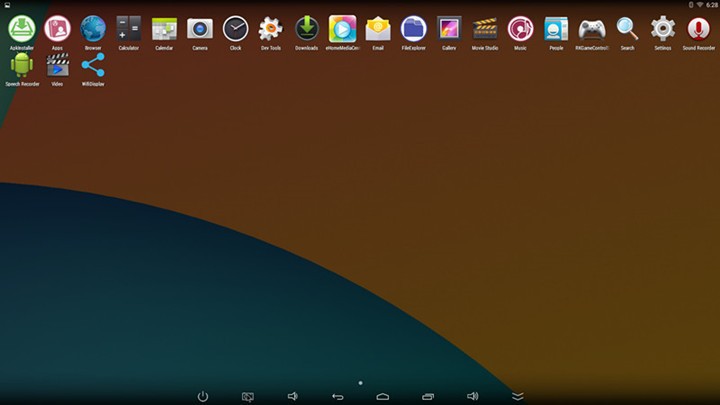This screenshot has height=405, width=720.
Task: Open the RKGameControl app
Action: click(x=591, y=30)
